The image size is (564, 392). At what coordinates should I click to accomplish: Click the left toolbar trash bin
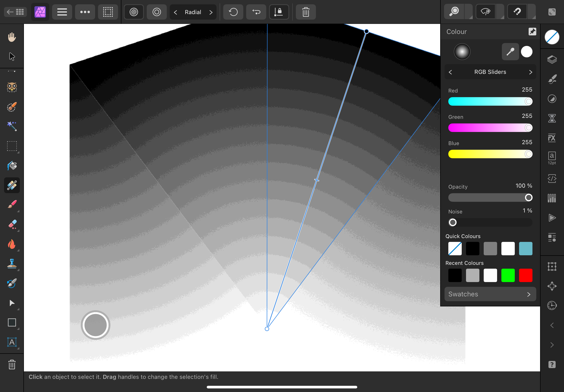[12, 365]
